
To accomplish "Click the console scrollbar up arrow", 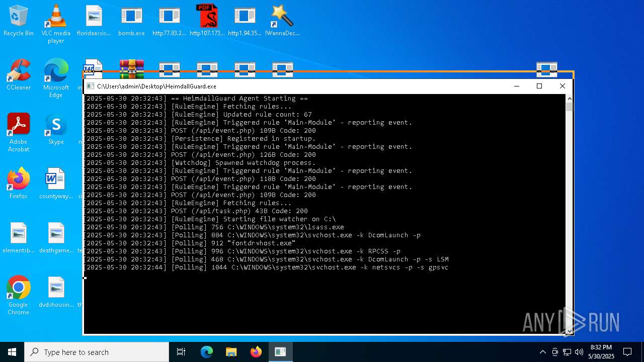I will (x=569, y=98).
